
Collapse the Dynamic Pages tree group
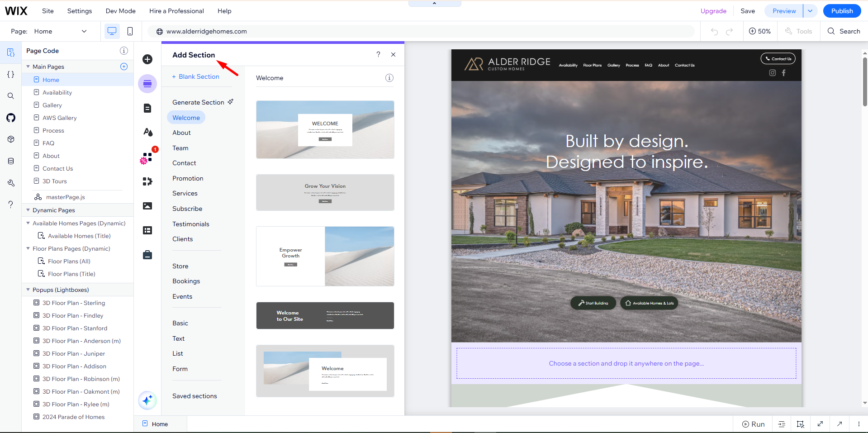28,210
